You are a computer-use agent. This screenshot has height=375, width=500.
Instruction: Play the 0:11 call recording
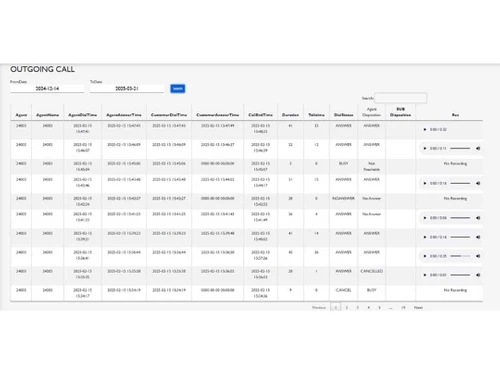425,148
